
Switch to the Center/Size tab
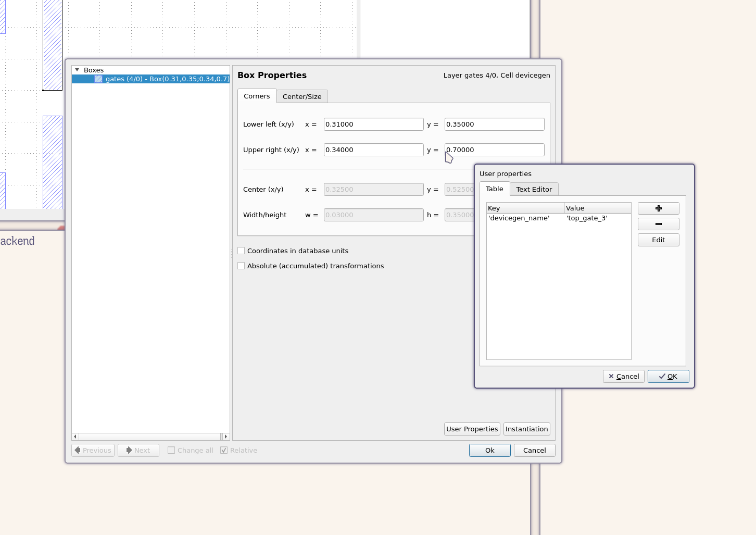(x=302, y=96)
